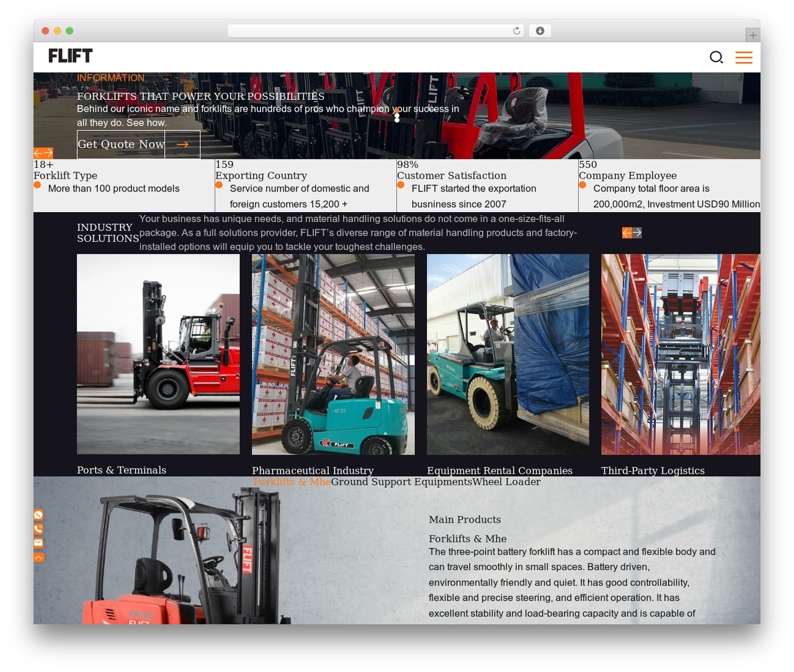The image size is (794, 672).
Task: Click the back-to-top chevron icon
Action: pyautogui.click(x=38, y=557)
